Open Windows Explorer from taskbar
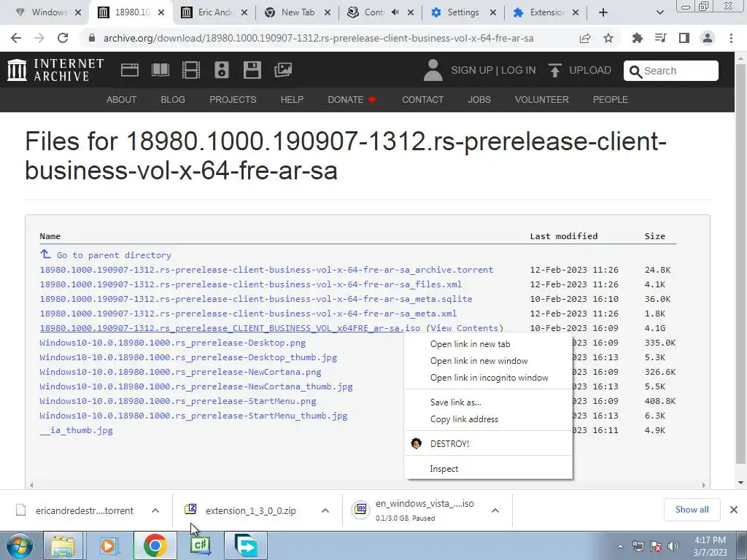Image resolution: width=747 pixels, height=560 pixels. pos(63,545)
